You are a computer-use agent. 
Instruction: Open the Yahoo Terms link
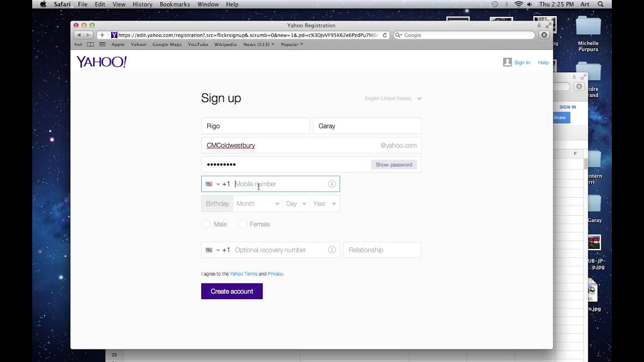[x=244, y=274]
